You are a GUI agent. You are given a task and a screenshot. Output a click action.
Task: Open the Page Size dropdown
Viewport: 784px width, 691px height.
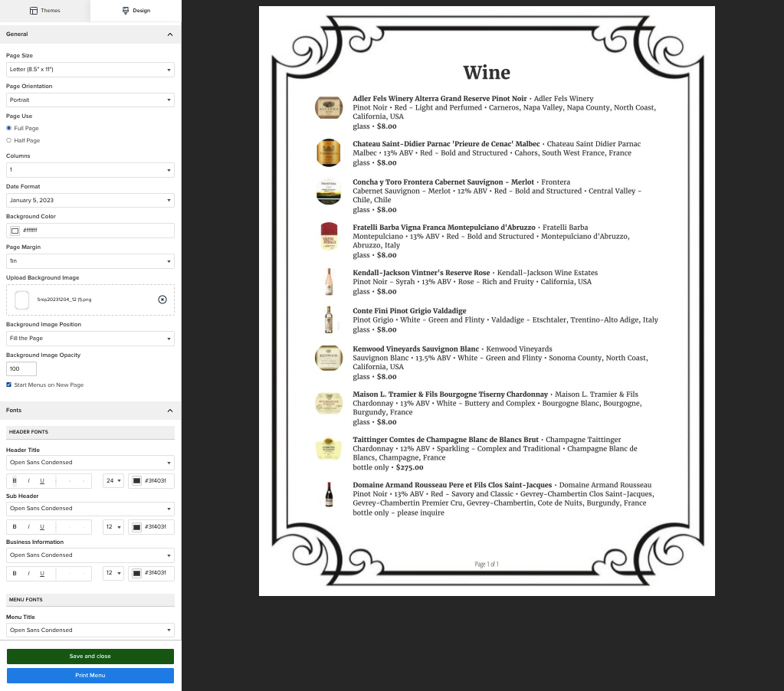coord(90,70)
